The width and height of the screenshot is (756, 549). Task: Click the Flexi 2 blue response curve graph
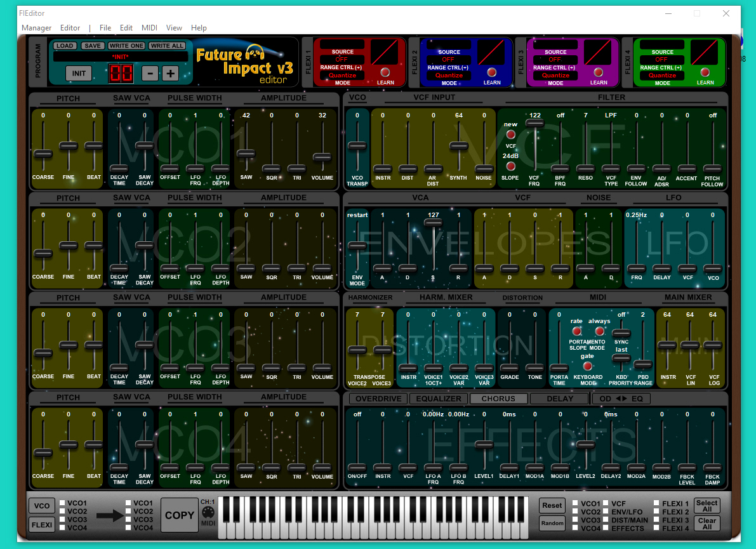tap(491, 52)
